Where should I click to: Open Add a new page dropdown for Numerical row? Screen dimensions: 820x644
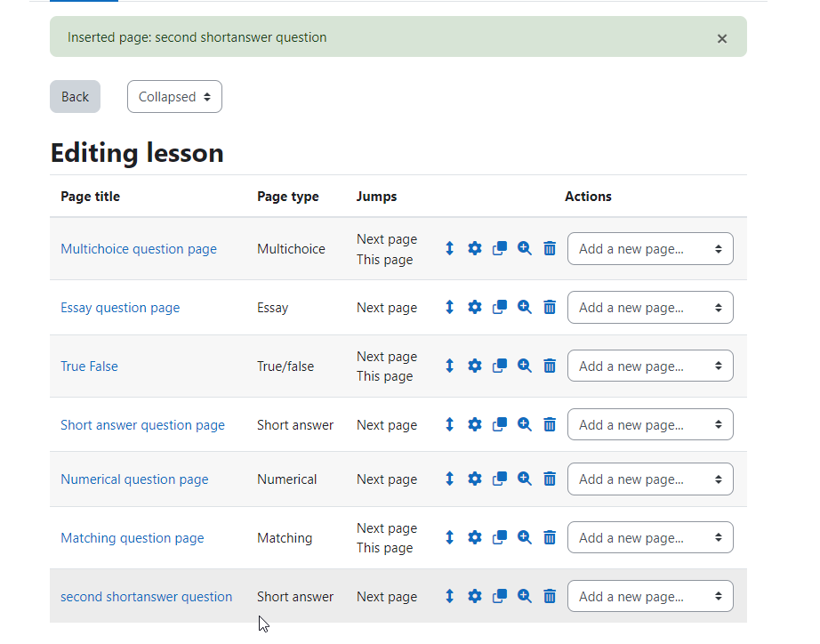coord(650,479)
